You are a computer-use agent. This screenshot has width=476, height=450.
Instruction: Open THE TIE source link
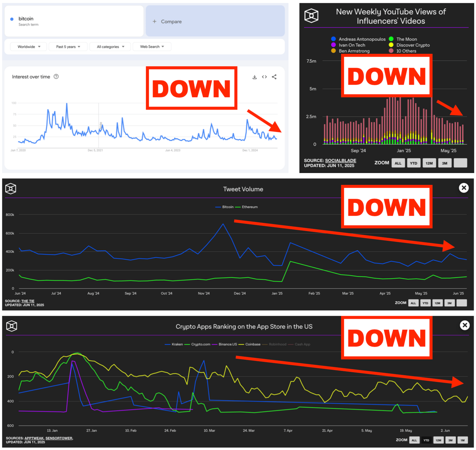point(28,301)
